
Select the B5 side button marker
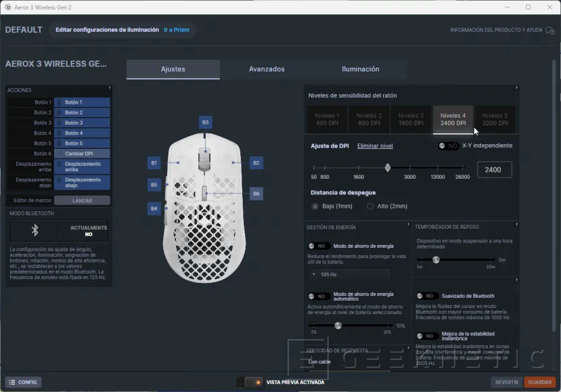pos(154,185)
